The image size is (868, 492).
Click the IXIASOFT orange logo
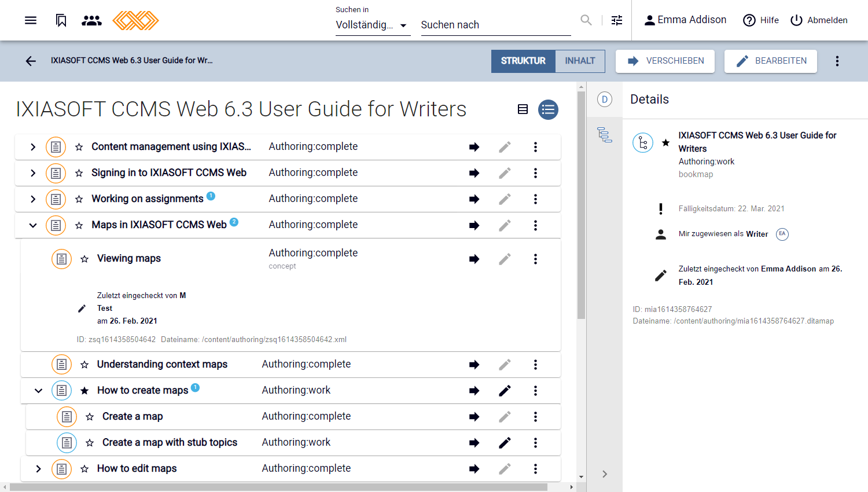pos(135,20)
